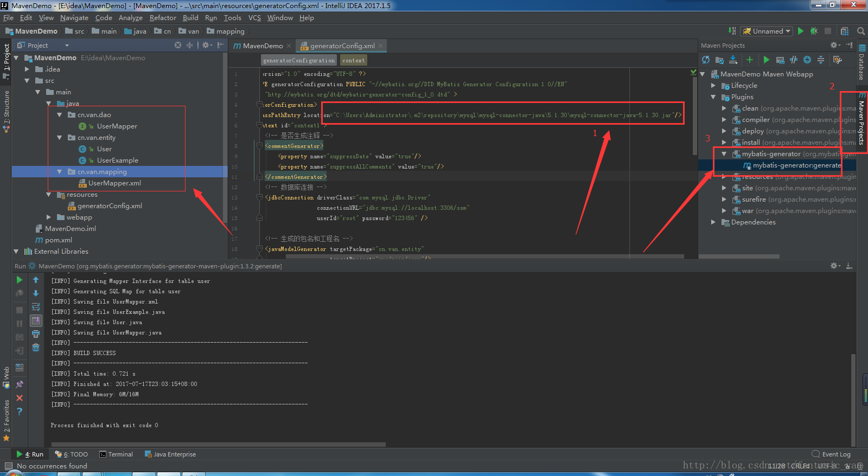The height and width of the screenshot is (476, 868).
Task: Add Maven project with green plus
Action: click(x=750, y=60)
